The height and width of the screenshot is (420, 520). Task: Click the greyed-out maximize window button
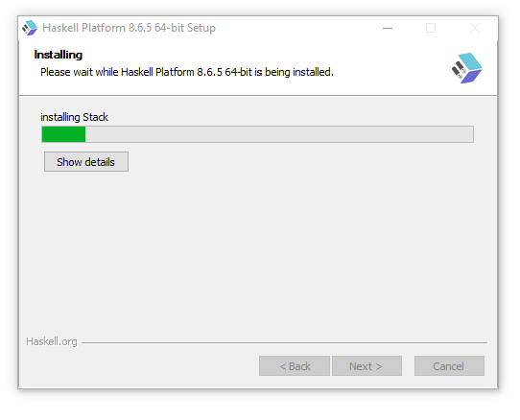pos(431,28)
